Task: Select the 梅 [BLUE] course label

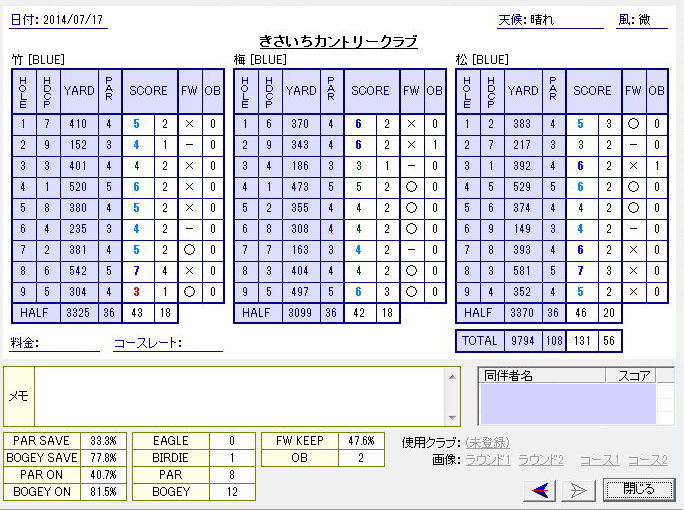Action: pos(260,60)
